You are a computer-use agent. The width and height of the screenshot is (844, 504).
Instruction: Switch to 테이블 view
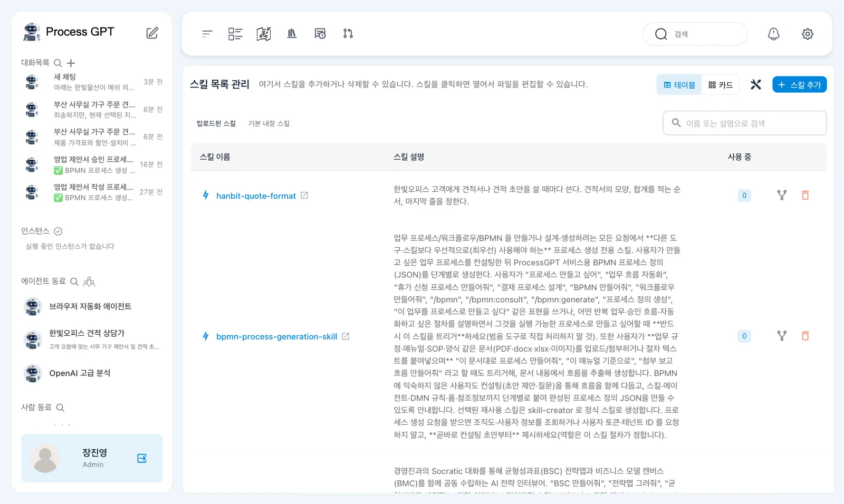[679, 85]
